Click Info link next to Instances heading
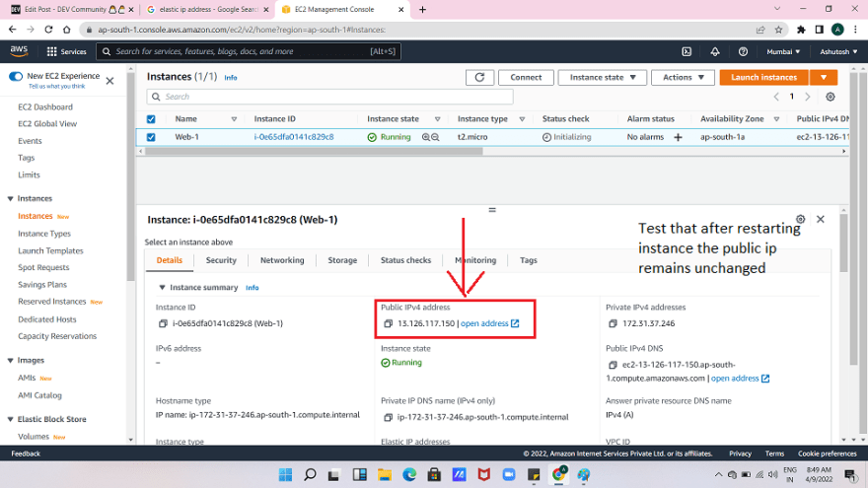 pos(230,78)
